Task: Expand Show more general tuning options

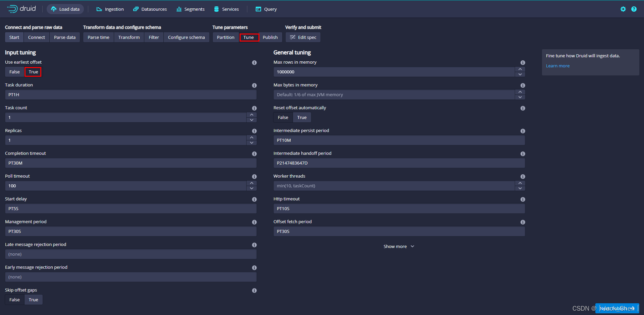Action: point(399,246)
